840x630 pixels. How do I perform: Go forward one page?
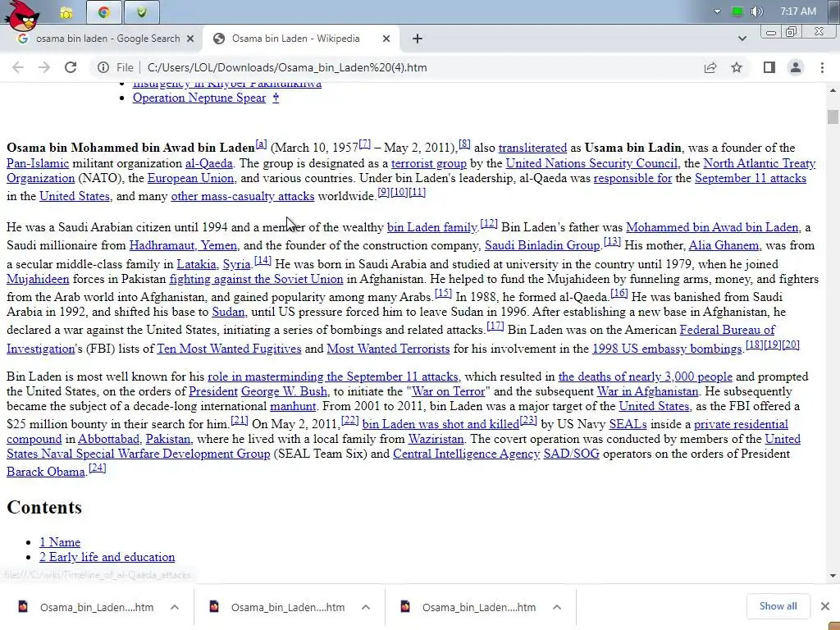click(x=44, y=67)
